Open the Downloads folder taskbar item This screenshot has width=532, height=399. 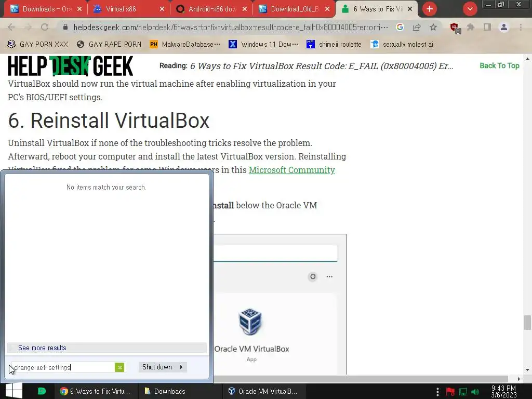pyautogui.click(x=180, y=391)
